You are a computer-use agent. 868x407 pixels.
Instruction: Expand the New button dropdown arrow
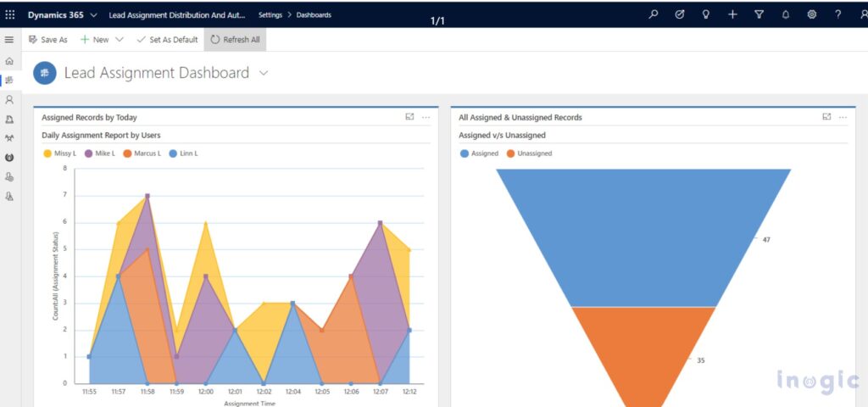pos(119,40)
